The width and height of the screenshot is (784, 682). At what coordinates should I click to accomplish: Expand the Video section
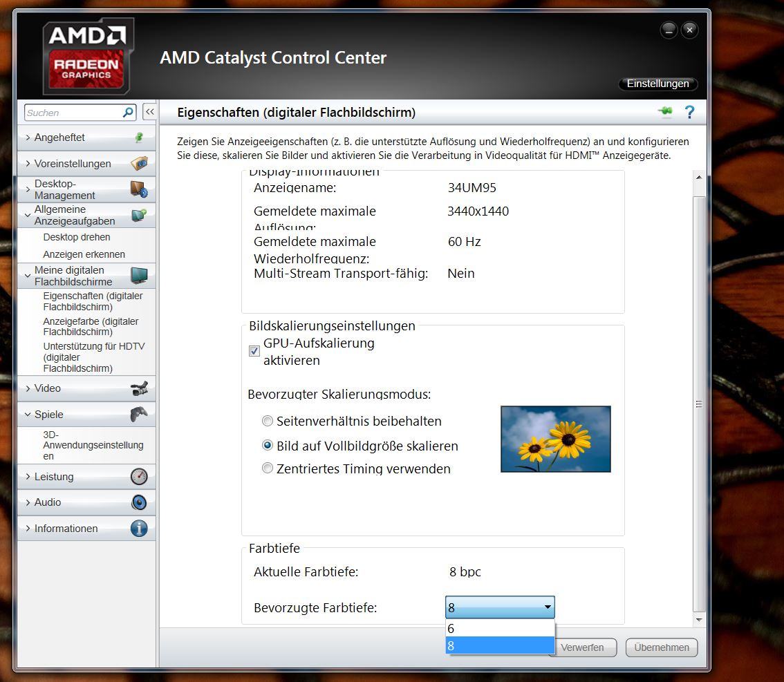point(28,388)
